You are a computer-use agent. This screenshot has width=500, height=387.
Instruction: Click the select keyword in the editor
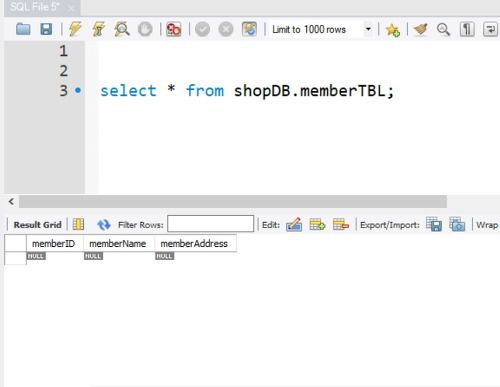(x=128, y=91)
